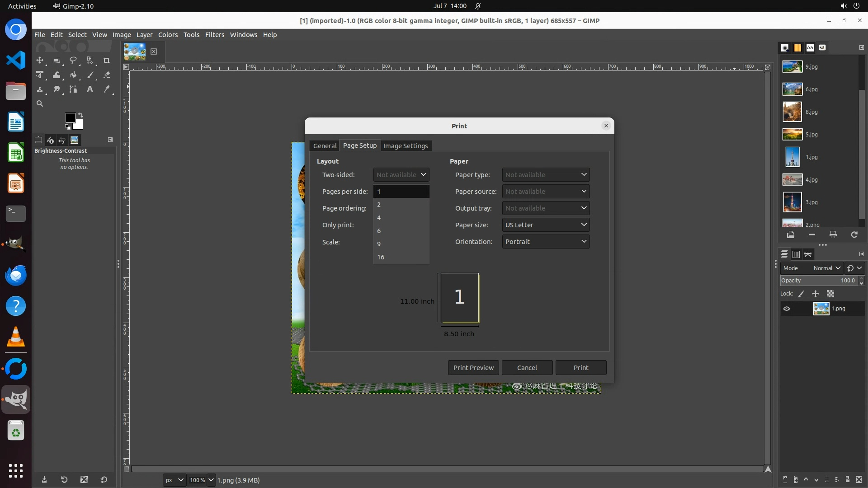Select the Eraser tool
This screenshot has height=488, width=868.
107,75
